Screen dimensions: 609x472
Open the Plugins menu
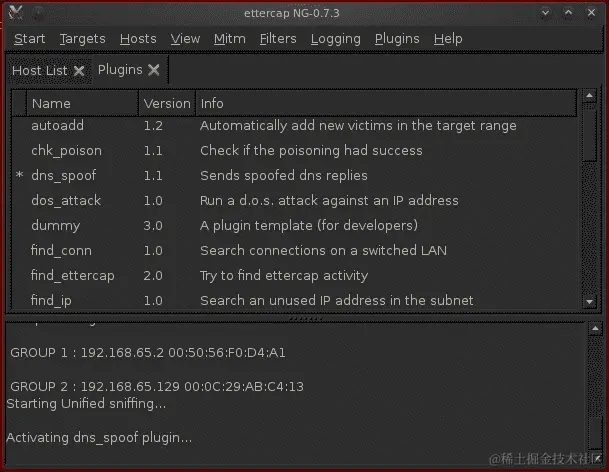coord(397,39)
